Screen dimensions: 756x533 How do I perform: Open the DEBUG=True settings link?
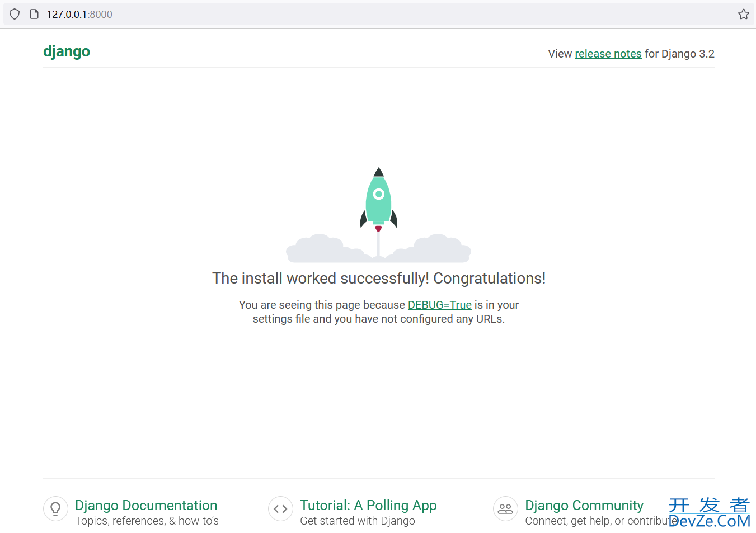tap(440, 305)
